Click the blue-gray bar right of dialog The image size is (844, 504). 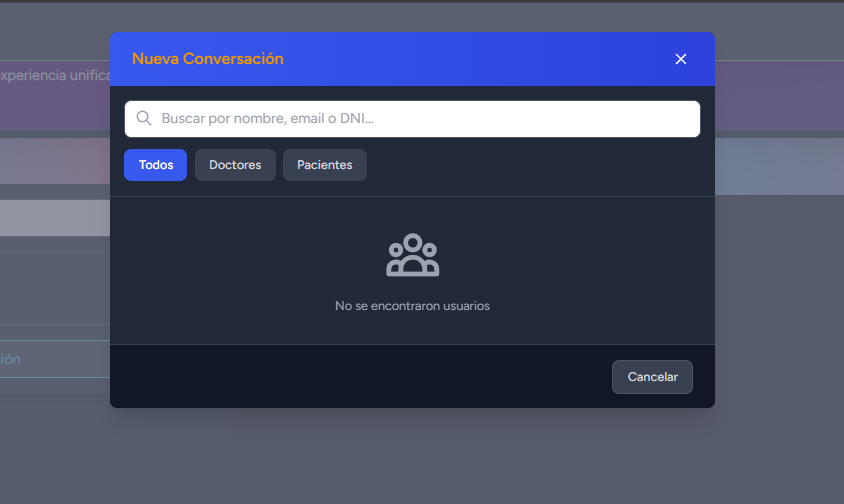coord(780,166)
